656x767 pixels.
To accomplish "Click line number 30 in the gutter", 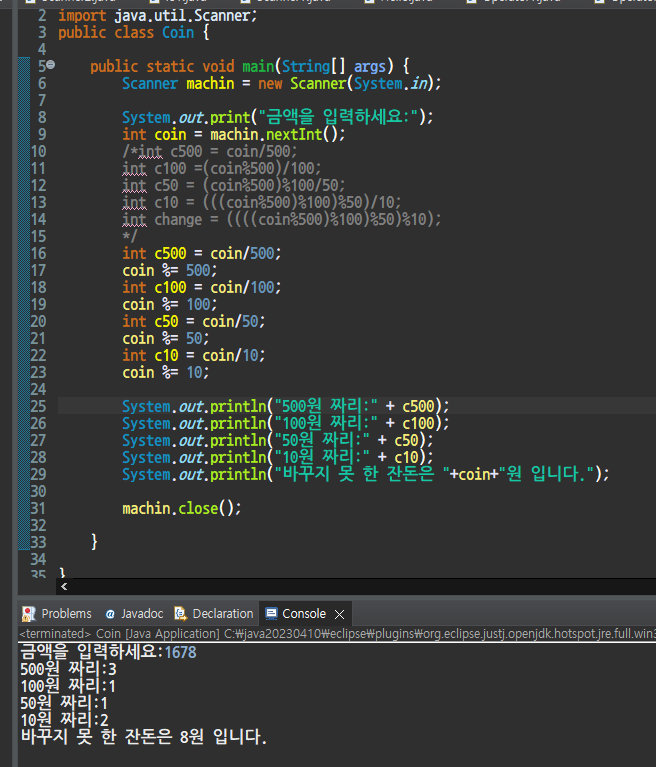I will coord(38,491).
